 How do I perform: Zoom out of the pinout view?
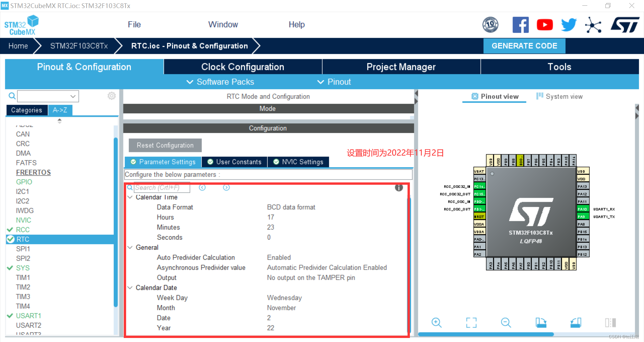point(506,323)
